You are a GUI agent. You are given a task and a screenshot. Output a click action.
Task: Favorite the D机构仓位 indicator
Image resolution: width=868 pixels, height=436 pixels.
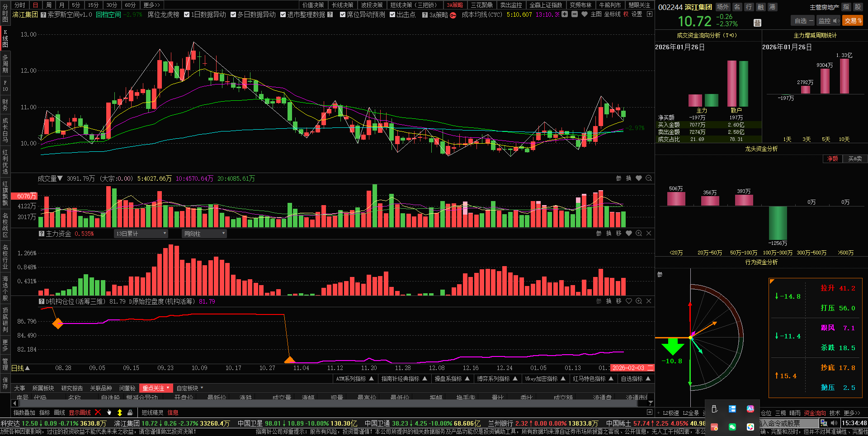click(629, 301)
